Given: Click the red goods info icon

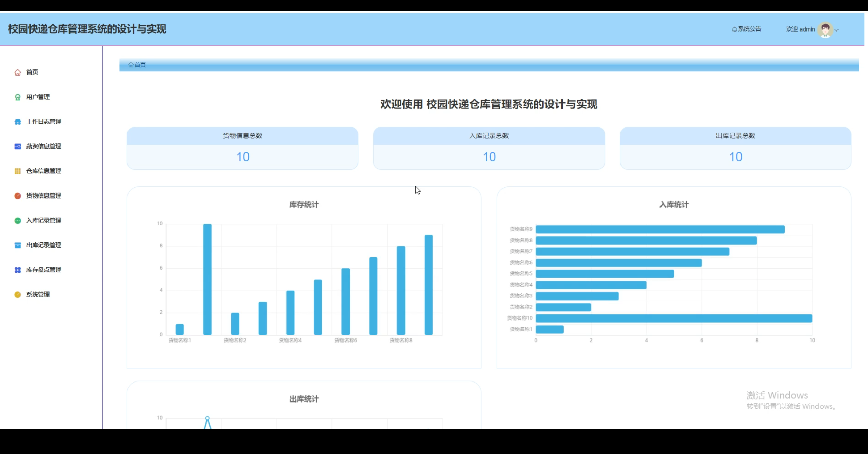Looking at the screenshot, I should (x=18, y=196).
